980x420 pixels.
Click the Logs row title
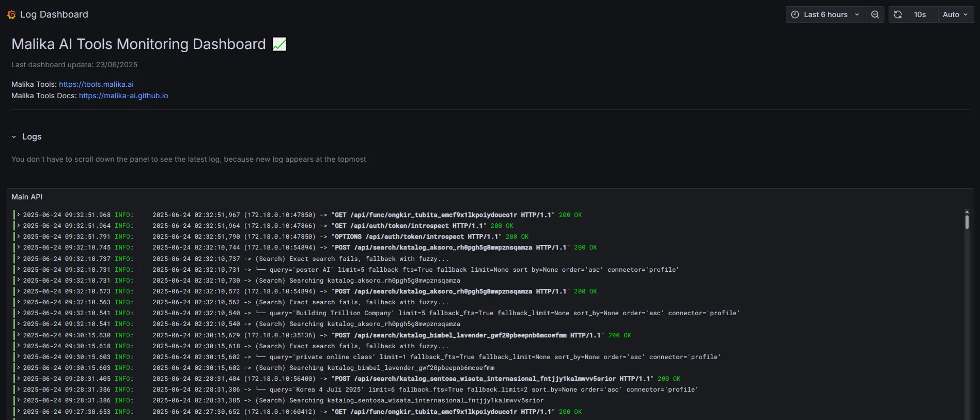(x=32, y=136)
